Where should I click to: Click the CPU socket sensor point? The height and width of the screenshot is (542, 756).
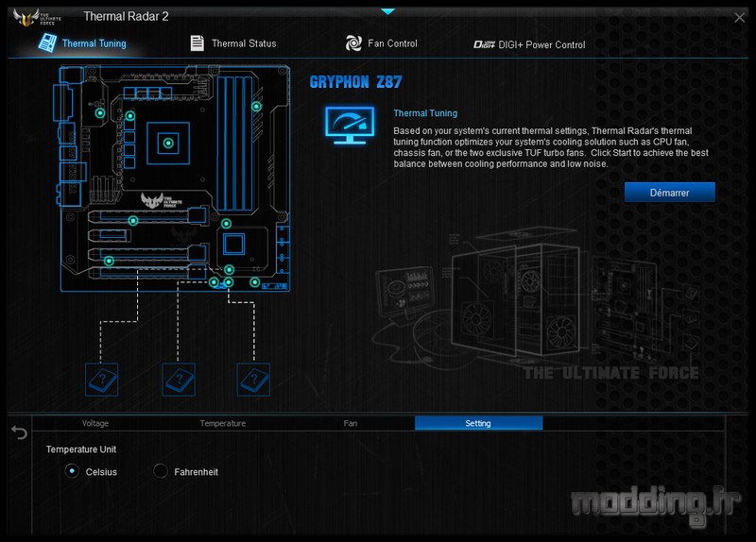coord(168,144)
